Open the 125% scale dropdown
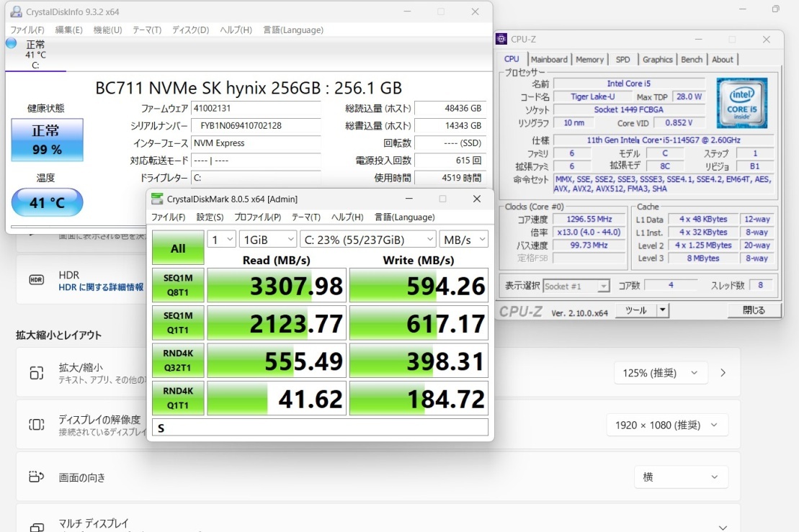Image resolution: width=799 pixels, height=532 pixels. point(661,373)
